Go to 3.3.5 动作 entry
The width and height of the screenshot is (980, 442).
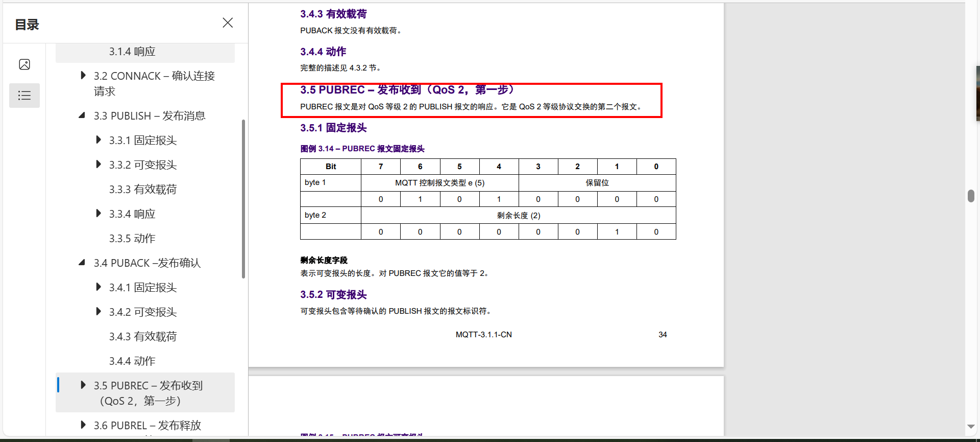tap(132, 239)
